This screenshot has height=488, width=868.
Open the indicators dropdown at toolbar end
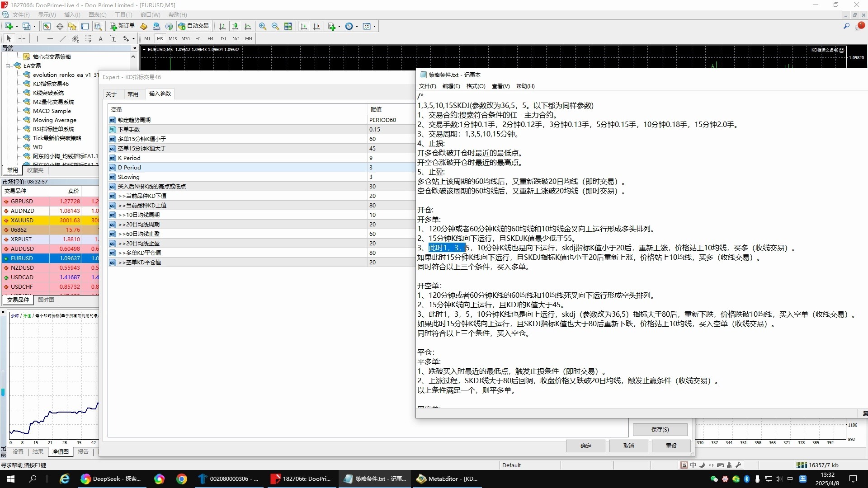click(x=374, y=26)
